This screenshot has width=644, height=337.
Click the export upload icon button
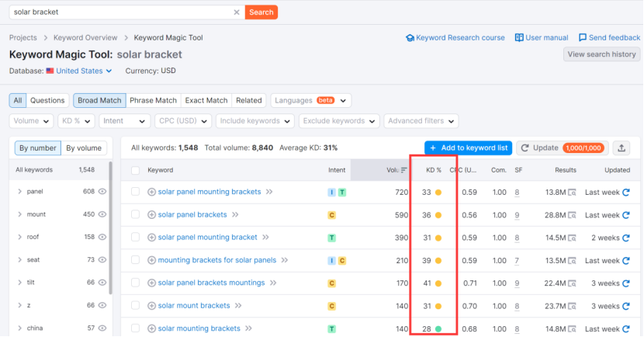(621, 148)
